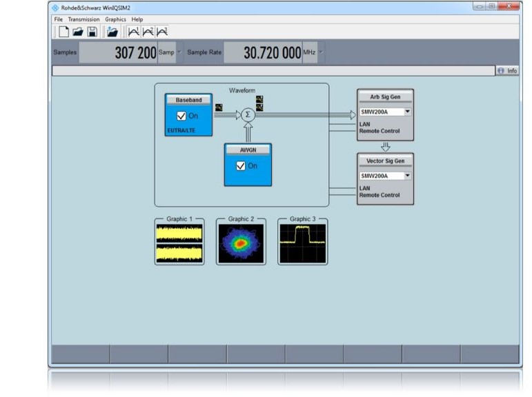Open the Sample Rate MHz unit dropdown
This screenshot has width=532, height=397.
click(321, 52)
